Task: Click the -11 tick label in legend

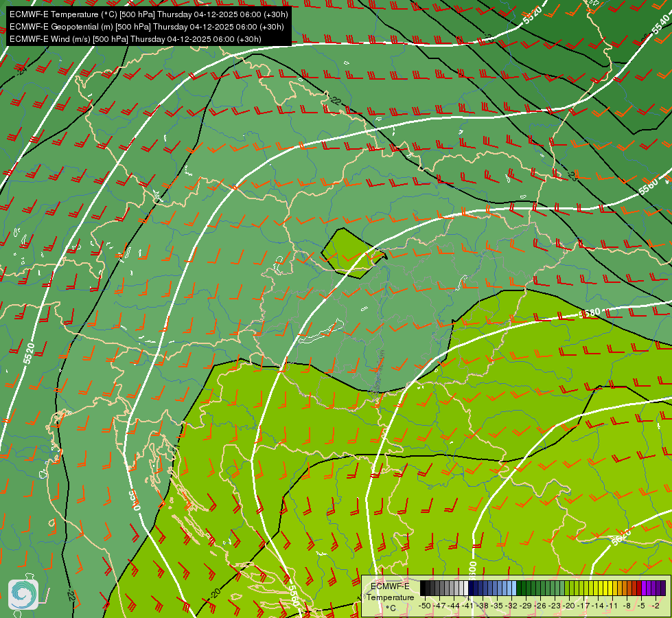Action: click(x=612, y=606)
